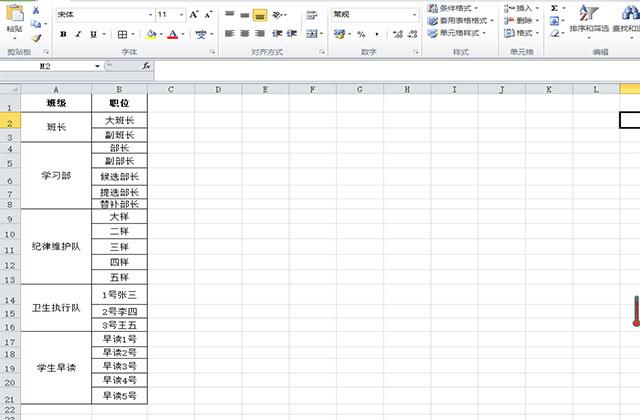This screenshot has width=640, height=420.
Task: Select column C header
Action: pyautogui.click(x=171, y=89)
